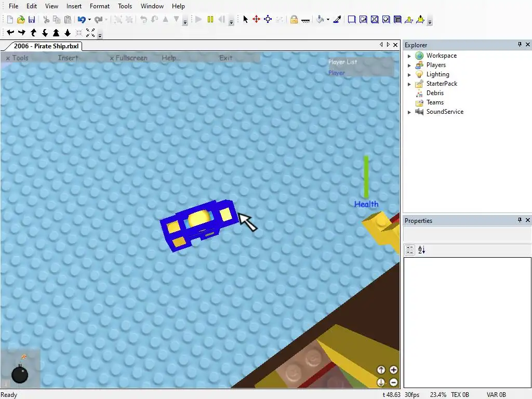Open the File menu
The width and height of the screenshot is (532, 399).
[14, 6]
